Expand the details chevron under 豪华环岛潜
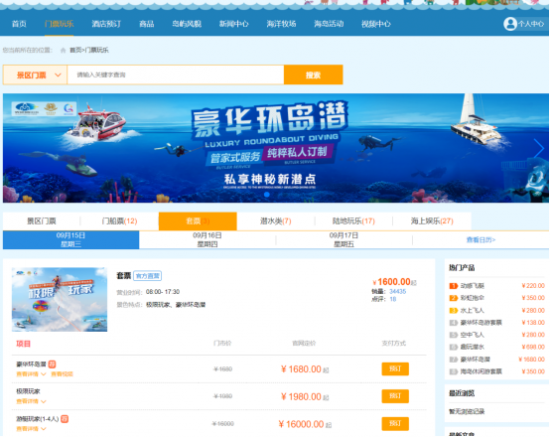550x437 pixels. (x=43, y=374)
